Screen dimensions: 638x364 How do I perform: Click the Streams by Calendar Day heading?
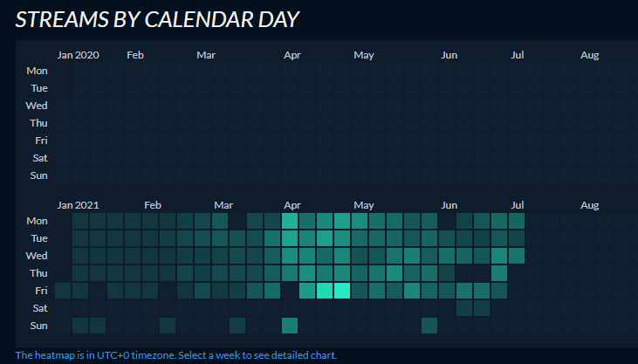click(157, 18)
